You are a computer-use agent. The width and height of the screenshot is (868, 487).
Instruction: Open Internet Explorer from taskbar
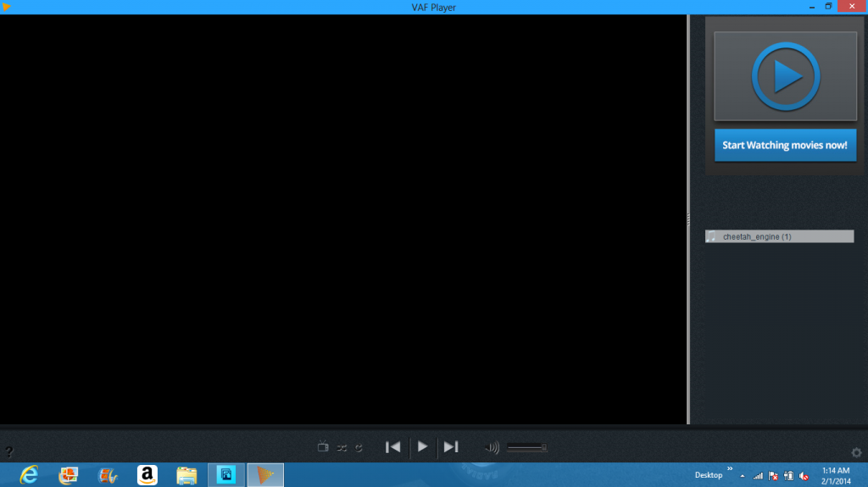[29, 475]
